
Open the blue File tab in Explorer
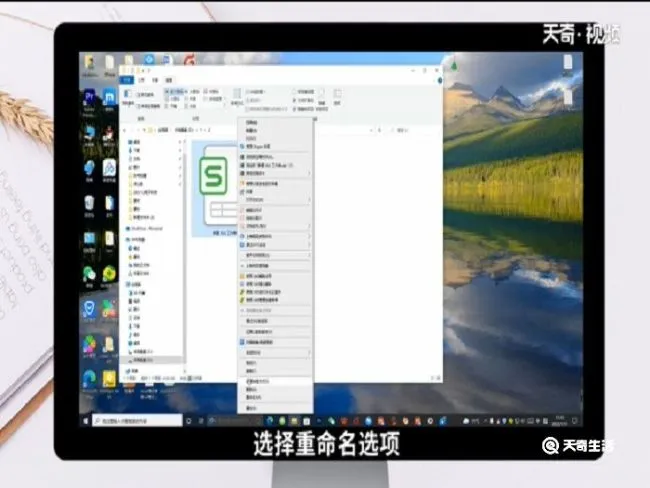click(x=127, y=80)
